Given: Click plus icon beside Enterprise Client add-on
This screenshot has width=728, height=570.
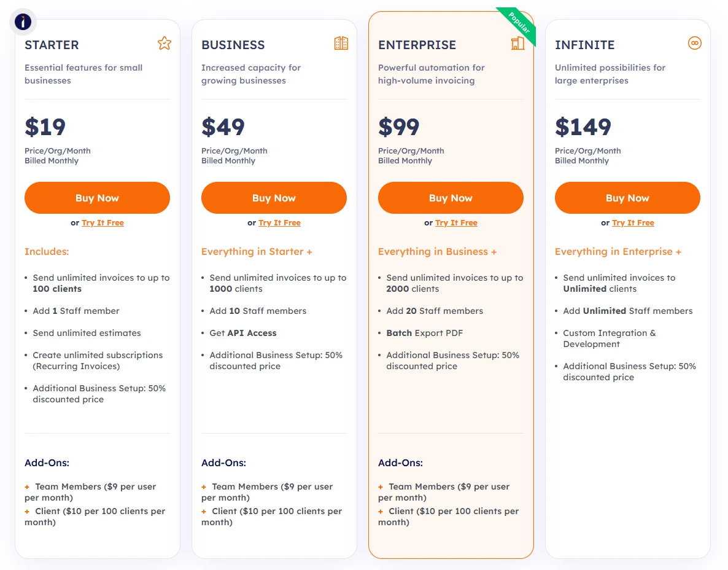Looking at the screenshot, I should tap(381, 512).
